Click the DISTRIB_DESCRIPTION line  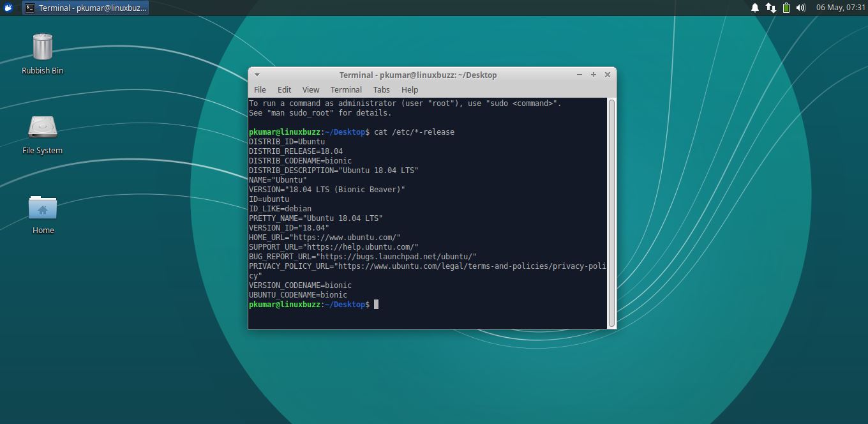(x=333, y=170)
